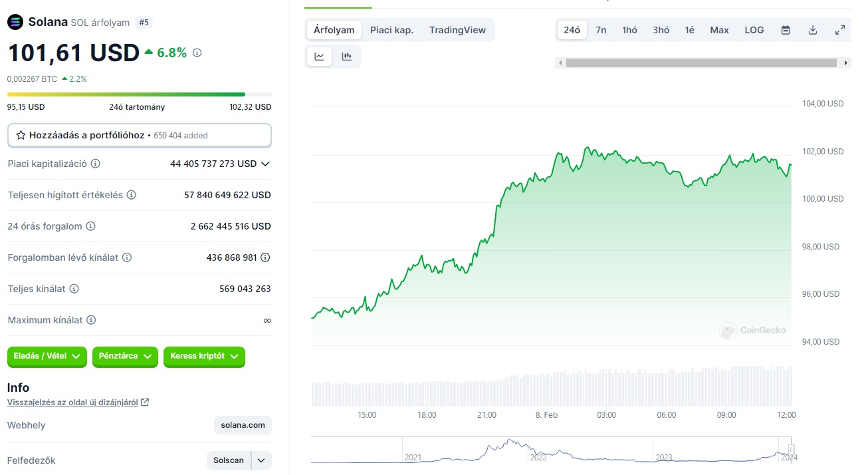Screen dimensions: 868x475
Task: Open info icon beside Forgalomban lévő kínálat
Action: pos(127,257)
